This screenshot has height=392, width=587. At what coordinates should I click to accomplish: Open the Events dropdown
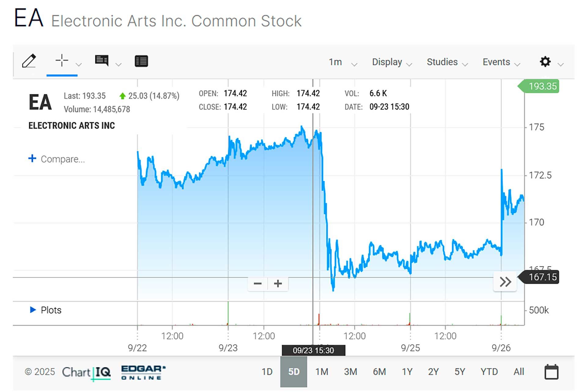pos(496,62)
